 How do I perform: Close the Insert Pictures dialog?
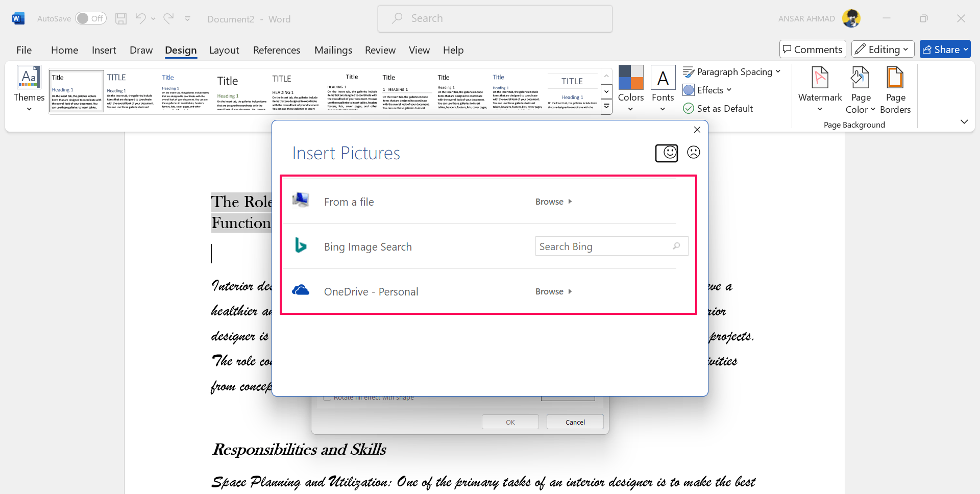(x=697, y=130)
